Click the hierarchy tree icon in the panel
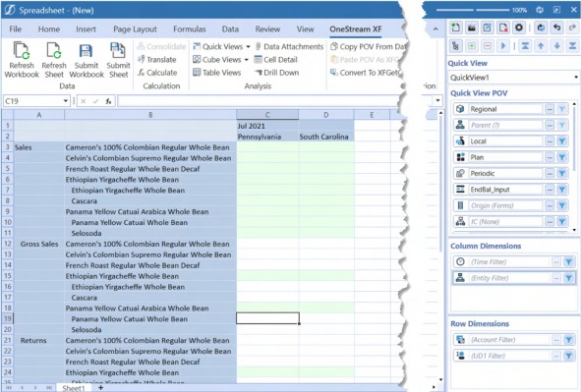Screen dimensions: 581x392 point(456,46)
